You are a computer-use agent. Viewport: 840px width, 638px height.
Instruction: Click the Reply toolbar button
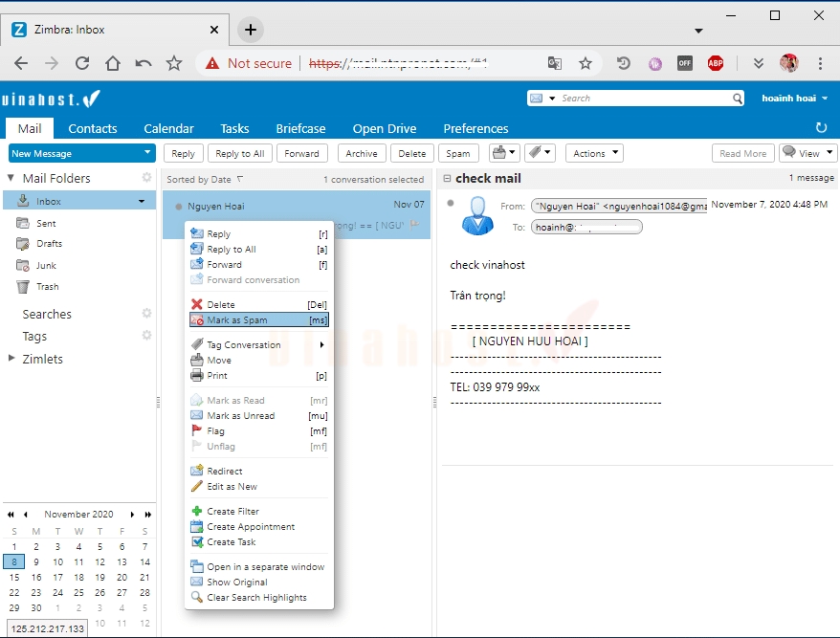point(184,153)
